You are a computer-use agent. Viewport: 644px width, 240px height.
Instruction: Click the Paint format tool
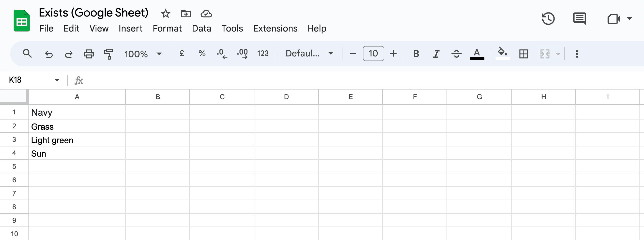pos(108,54)
